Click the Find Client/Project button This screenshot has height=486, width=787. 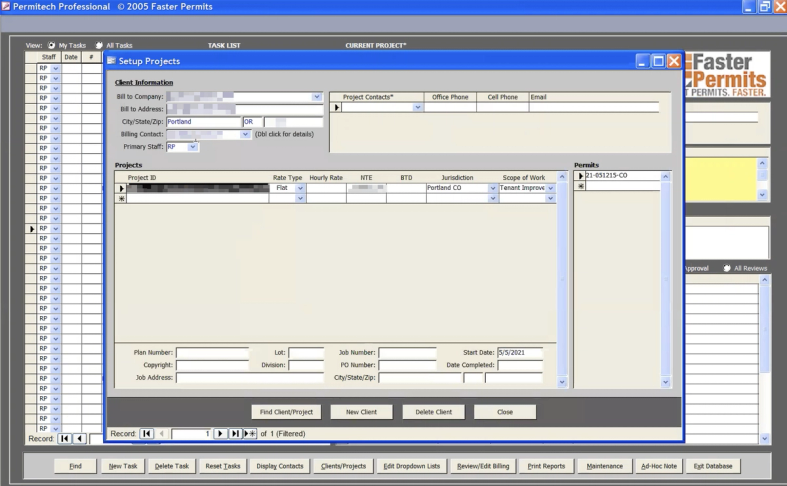(286, 412)
